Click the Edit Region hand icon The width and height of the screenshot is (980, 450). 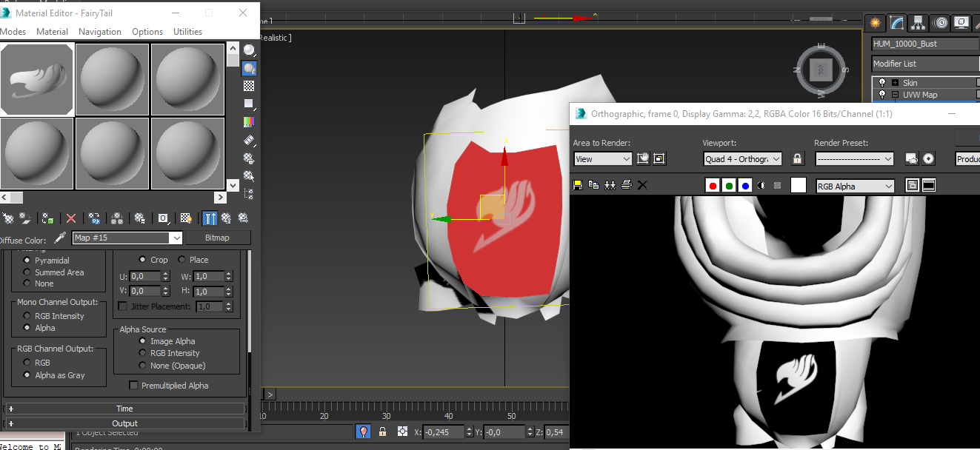pyautogui.click(x=644, y=158)
